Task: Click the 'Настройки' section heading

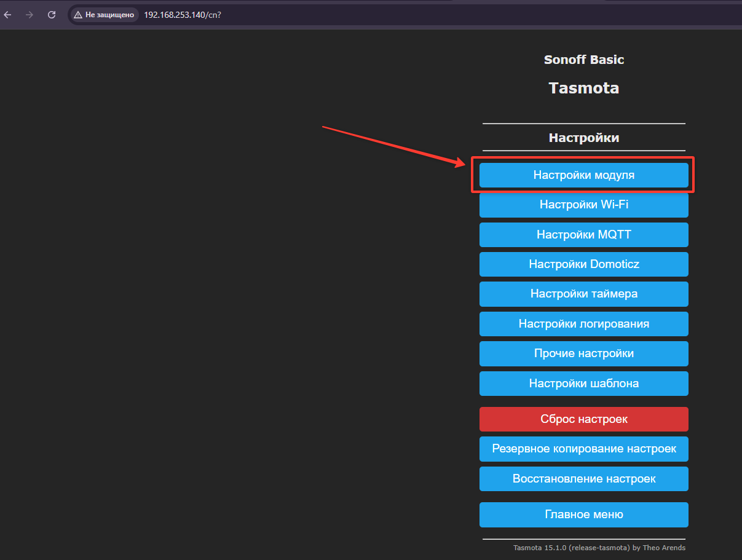Action: click(584, 138)
